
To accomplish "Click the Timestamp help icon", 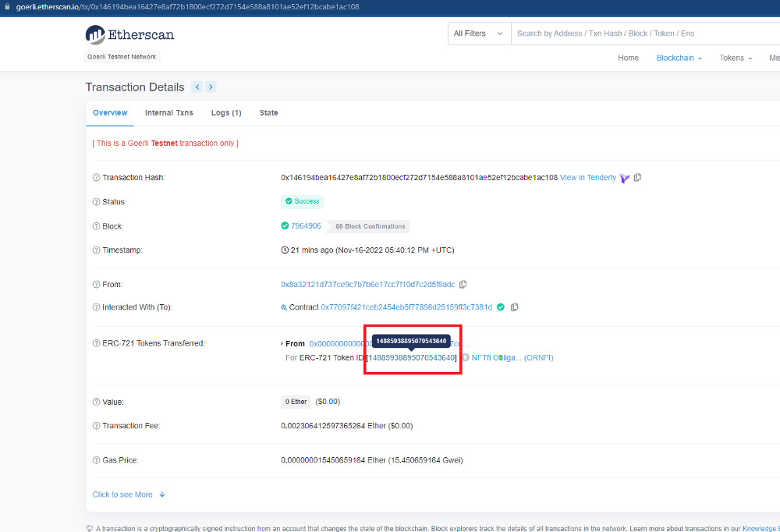I will pyautogui.click(x=97, y=250).
